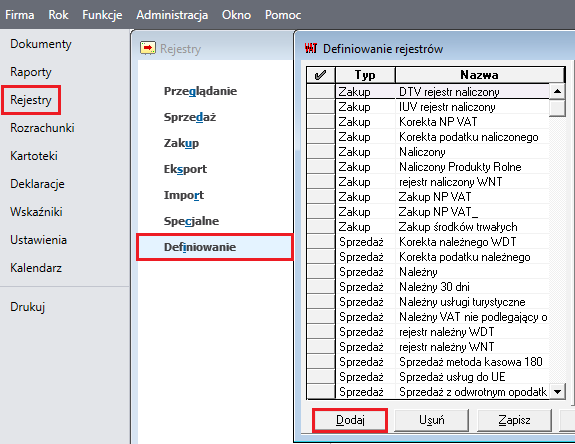Click the Usuń button
Viewport: 575px width, 444px height.
pyautogui.click(x=432, y=420)
